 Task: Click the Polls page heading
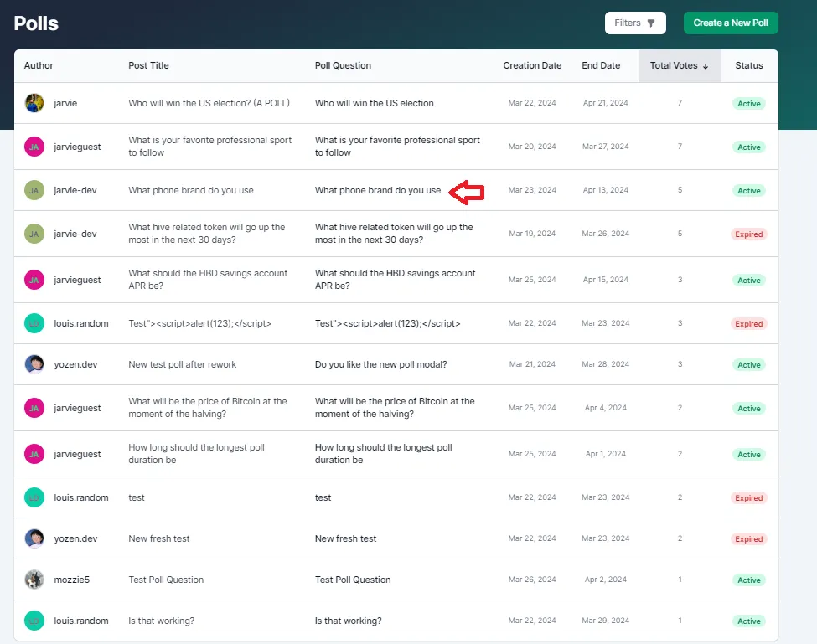[x=36, y=23]
